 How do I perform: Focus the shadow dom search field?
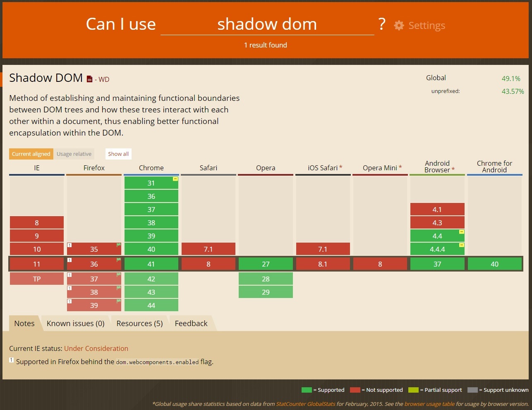coord(267,24)
